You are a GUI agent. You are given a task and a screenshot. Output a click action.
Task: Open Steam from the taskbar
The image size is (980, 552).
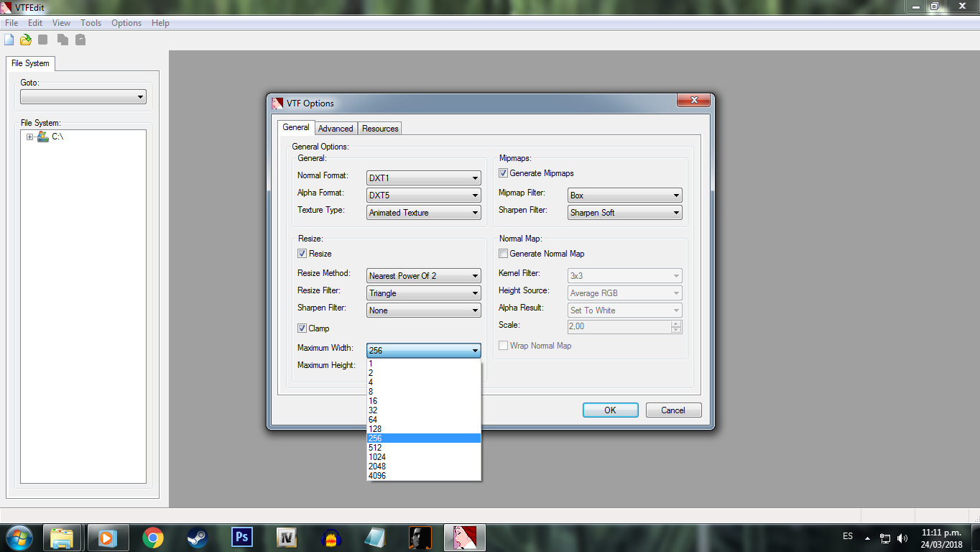pos(198,538)
